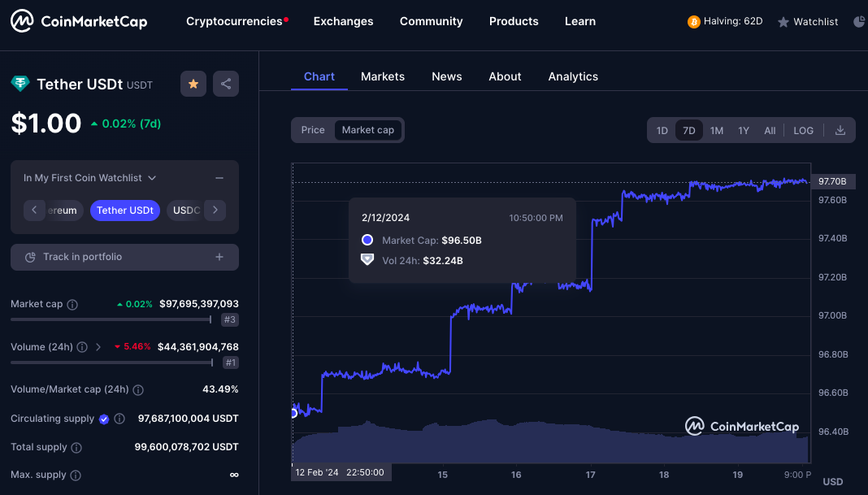This screenshot has width=868, height=495.
Task: Click the info icon beside Volume/Market cap
Action: coord(138,390)
